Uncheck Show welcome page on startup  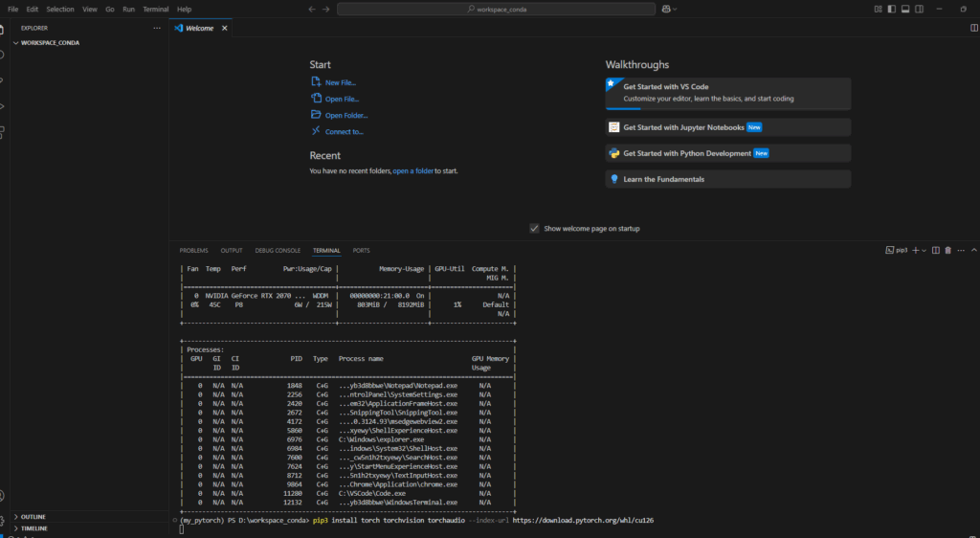pos(534,228)
